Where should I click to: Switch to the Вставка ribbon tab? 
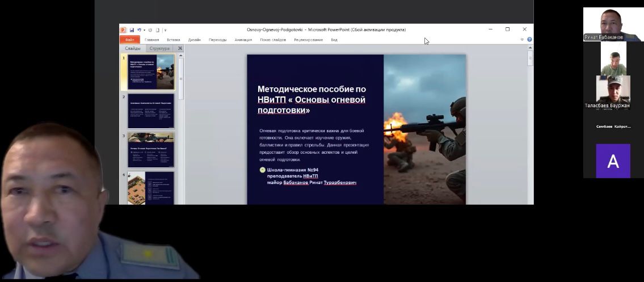point(173,40)
